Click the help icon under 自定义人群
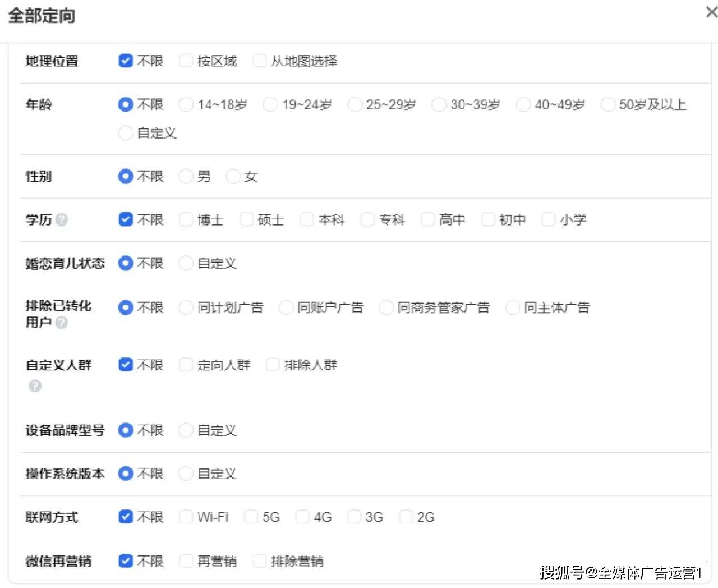This screenshot has width=718, height=588. pos(35,386)
